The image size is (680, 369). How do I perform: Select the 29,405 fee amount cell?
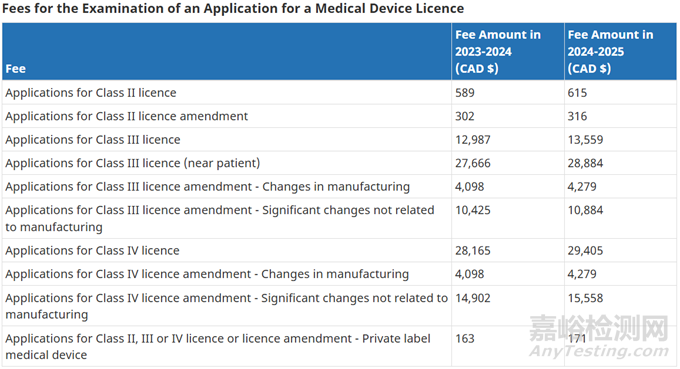tap(620, 250)
